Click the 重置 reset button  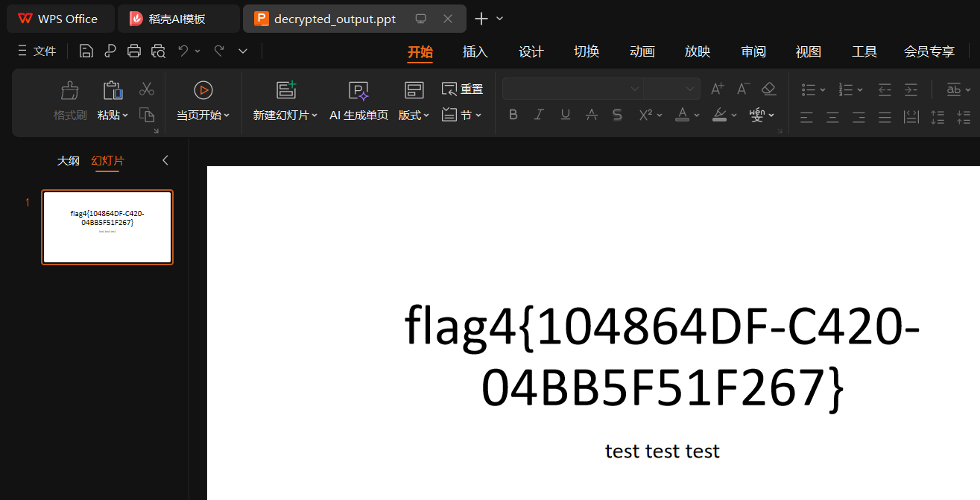click(x=462, y=89)
